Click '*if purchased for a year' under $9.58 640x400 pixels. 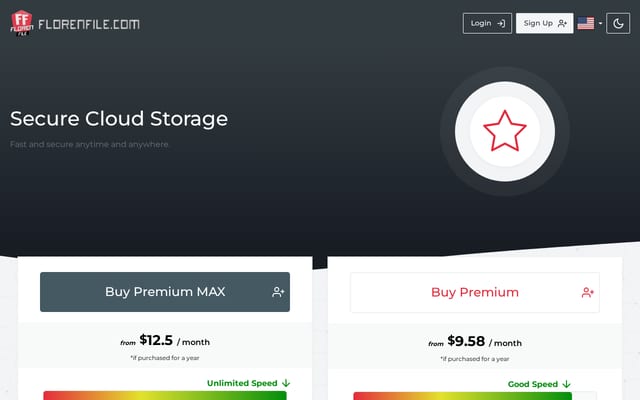[475, 359]
